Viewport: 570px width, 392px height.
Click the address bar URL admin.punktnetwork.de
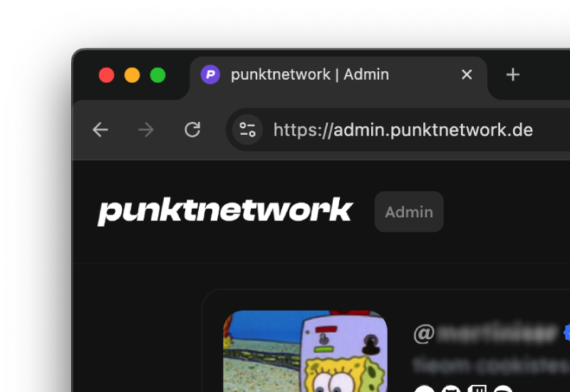[x=403, y=130]
